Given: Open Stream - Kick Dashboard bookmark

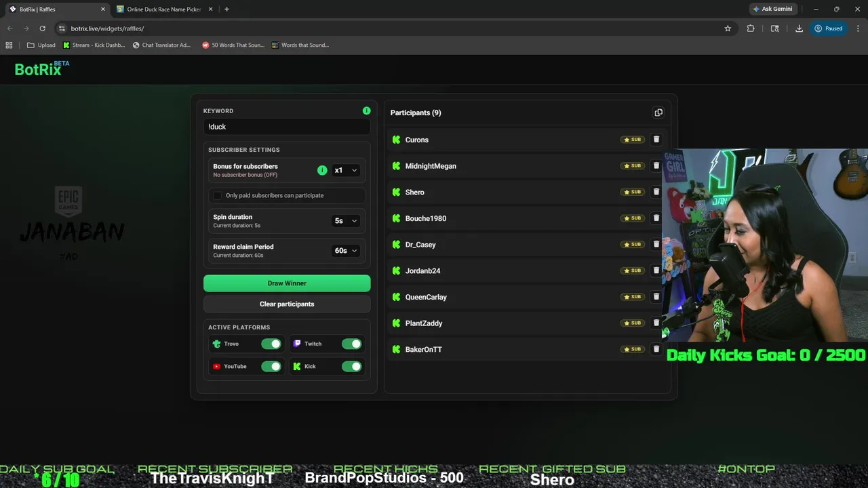Looking at the screenshot, I should point(94,45).
